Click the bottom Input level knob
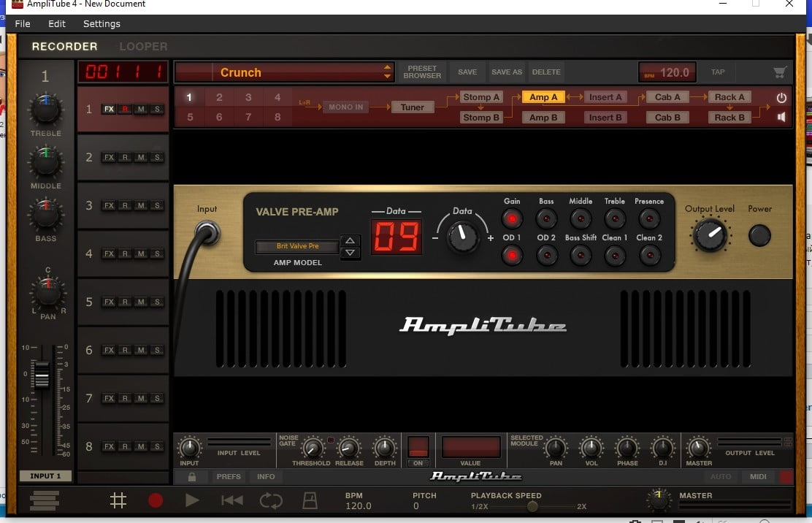This screenshot has width=812, height=523. pos(190,447)
